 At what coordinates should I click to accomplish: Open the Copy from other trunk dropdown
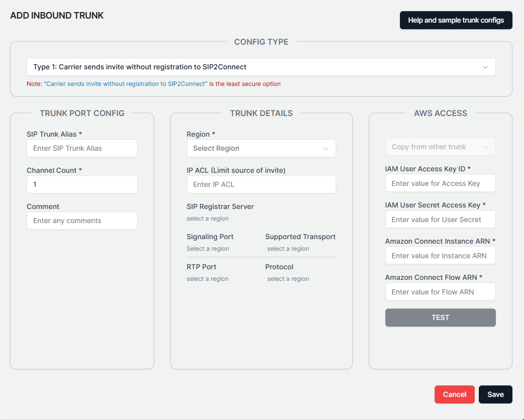[x=441, y=147]
